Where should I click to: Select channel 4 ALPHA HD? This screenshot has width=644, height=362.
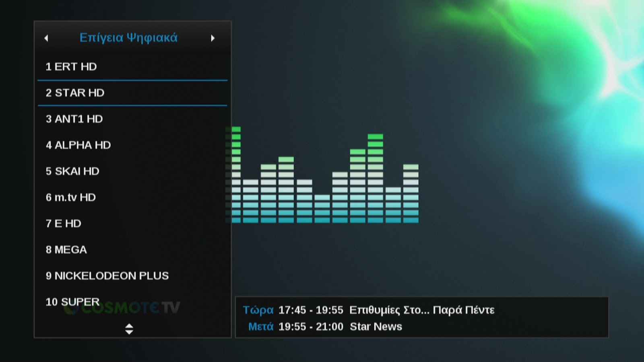132,145
